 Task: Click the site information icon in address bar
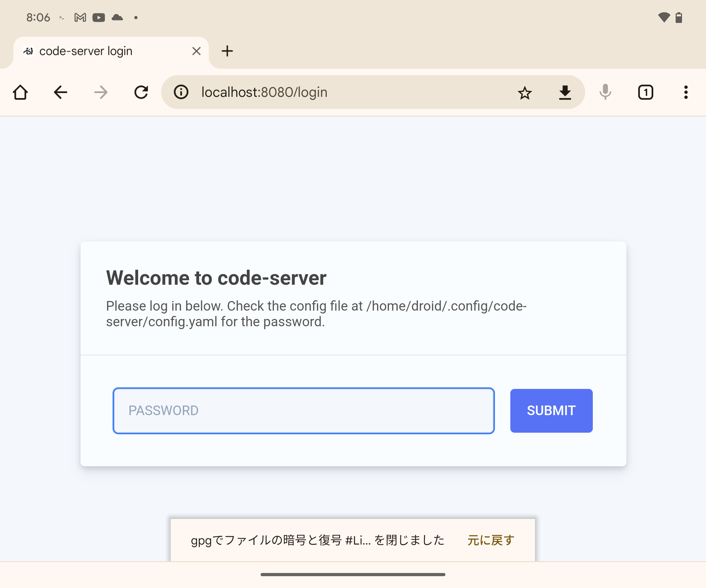[x=181, y=92]
